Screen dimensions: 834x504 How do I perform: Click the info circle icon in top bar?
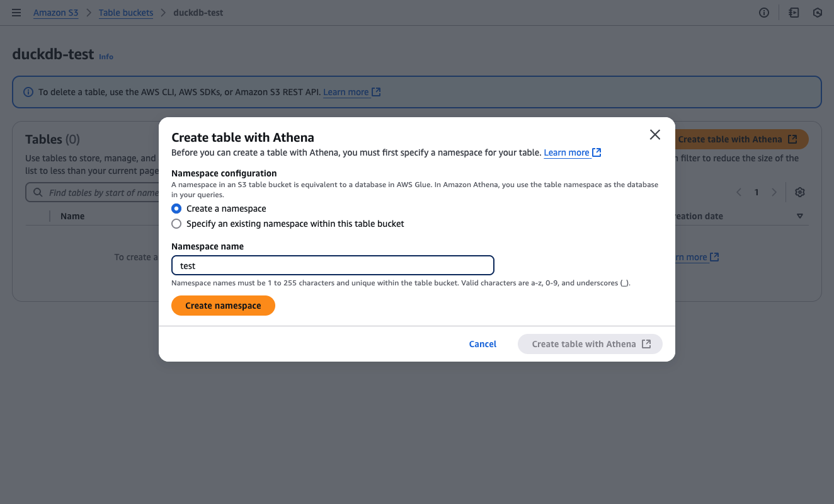pyautogui.click(x=764, y=13)
